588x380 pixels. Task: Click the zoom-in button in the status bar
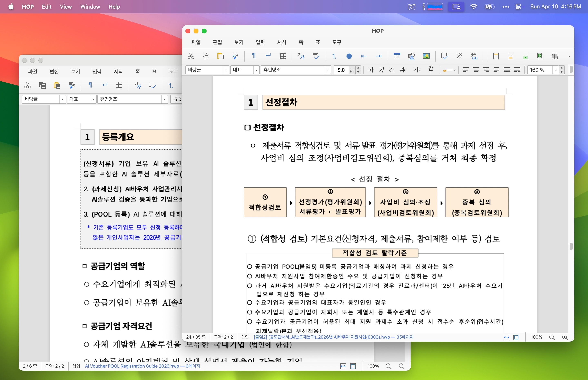coord(565,337)
